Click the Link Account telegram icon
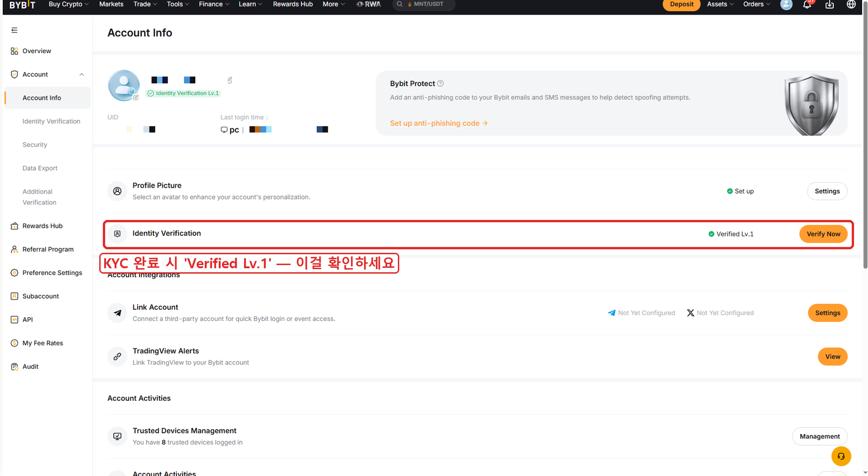The image size is (868, 476). tap(117, 313)
